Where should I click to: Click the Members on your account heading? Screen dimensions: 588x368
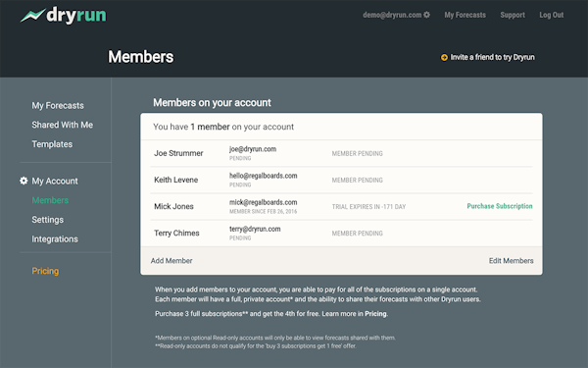click(x=212, y=102)
